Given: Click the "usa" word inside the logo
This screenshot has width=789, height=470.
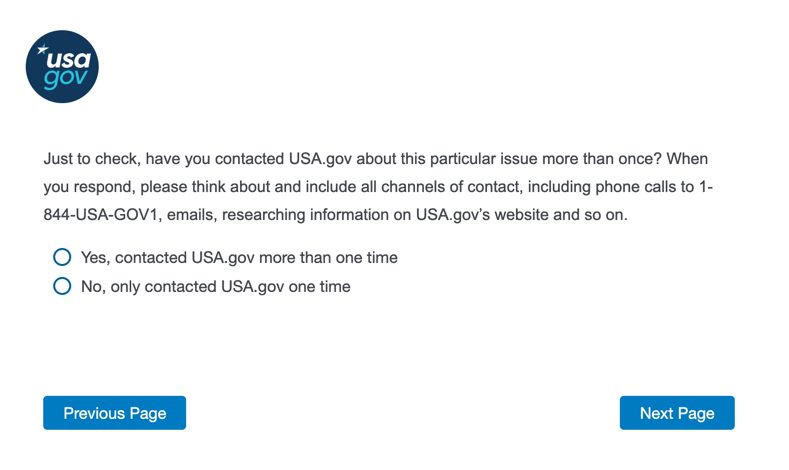Looking at the screenshot, I should [x=68, y=60].
